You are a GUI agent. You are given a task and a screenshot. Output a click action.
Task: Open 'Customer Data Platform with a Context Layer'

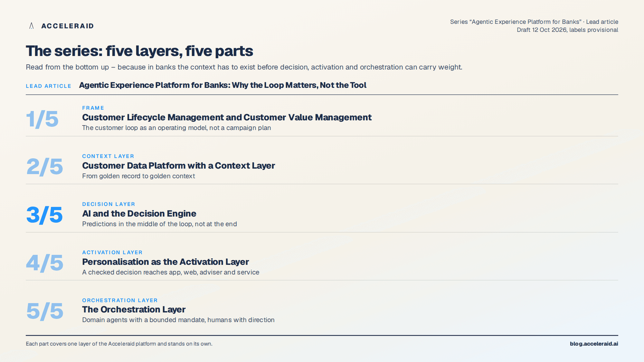[178, 166]
